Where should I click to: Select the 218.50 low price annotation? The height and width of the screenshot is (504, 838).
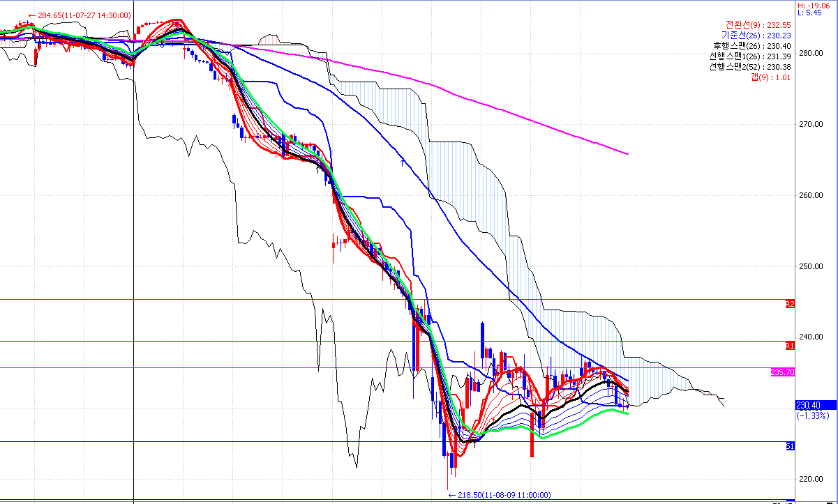click(x=499, y=495)
